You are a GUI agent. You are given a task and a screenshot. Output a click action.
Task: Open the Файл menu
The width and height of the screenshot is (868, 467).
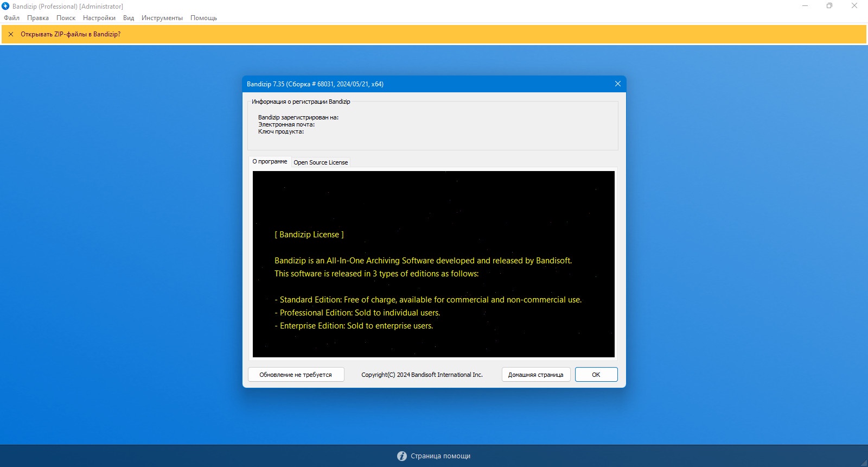tap(11, 18)
